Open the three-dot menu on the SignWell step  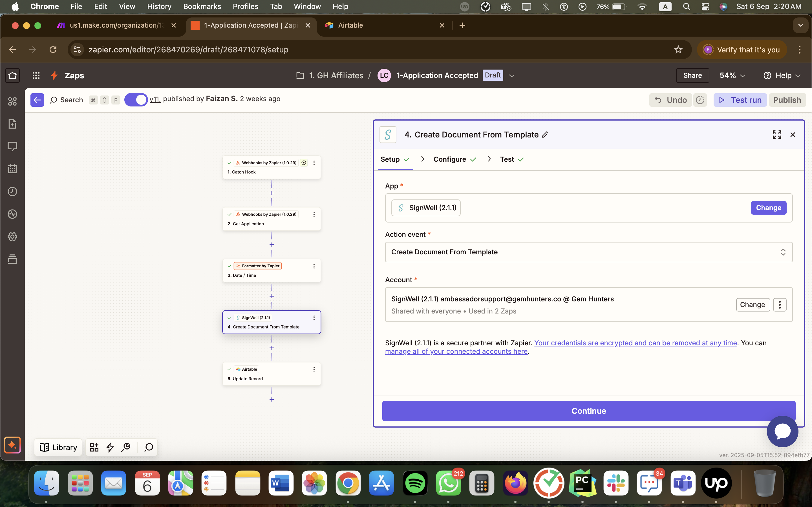[x=314, y=317]
